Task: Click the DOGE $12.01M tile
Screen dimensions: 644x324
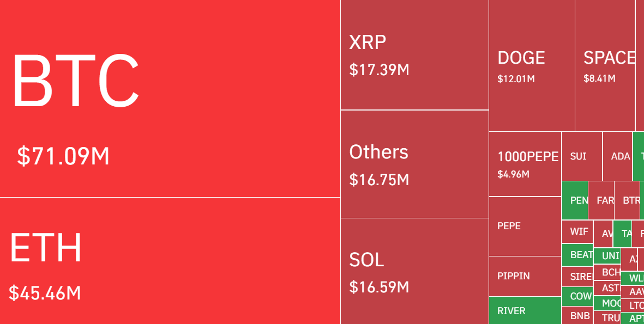Action: (x=532, y=66)
